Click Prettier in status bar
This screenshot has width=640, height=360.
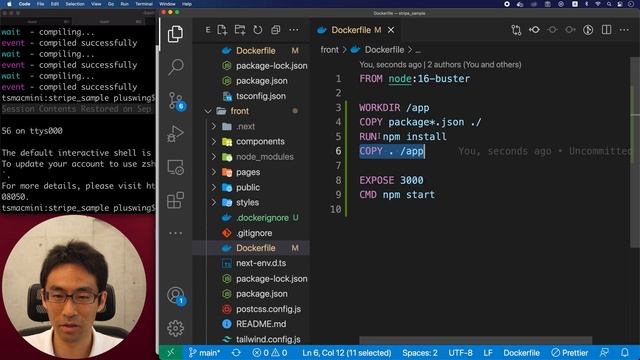(569, 353)
